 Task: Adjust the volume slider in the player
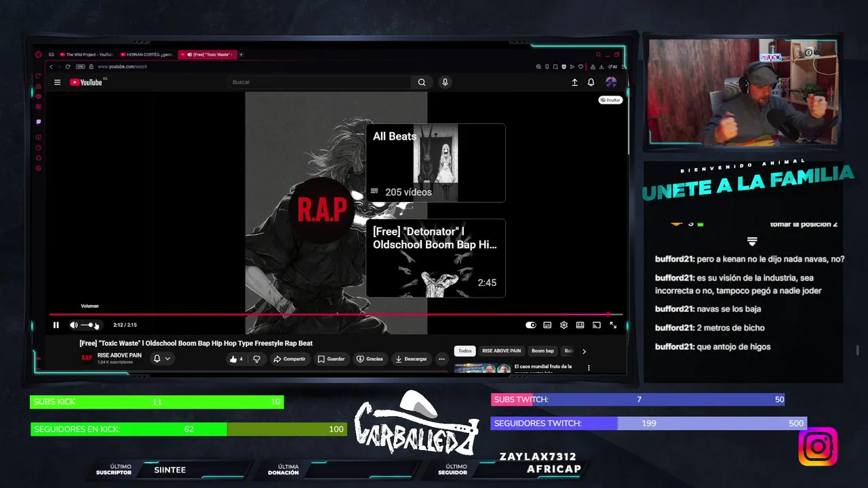[91, 325]
